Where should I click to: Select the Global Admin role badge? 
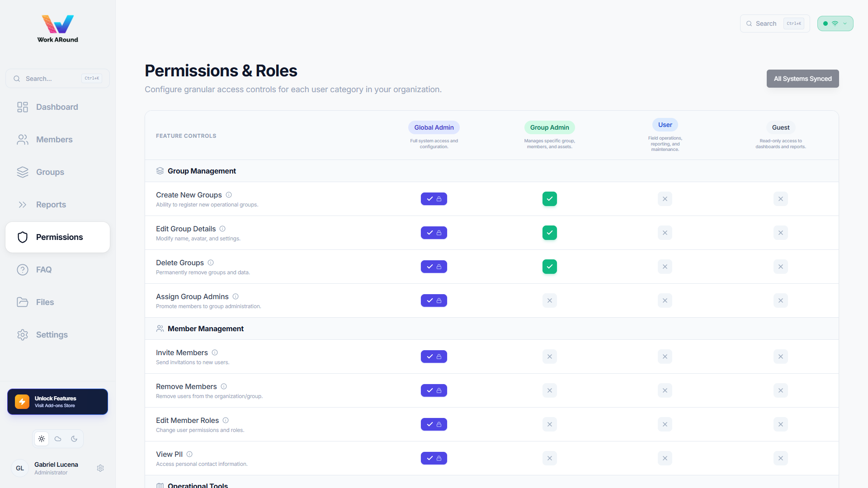point(434,127)
